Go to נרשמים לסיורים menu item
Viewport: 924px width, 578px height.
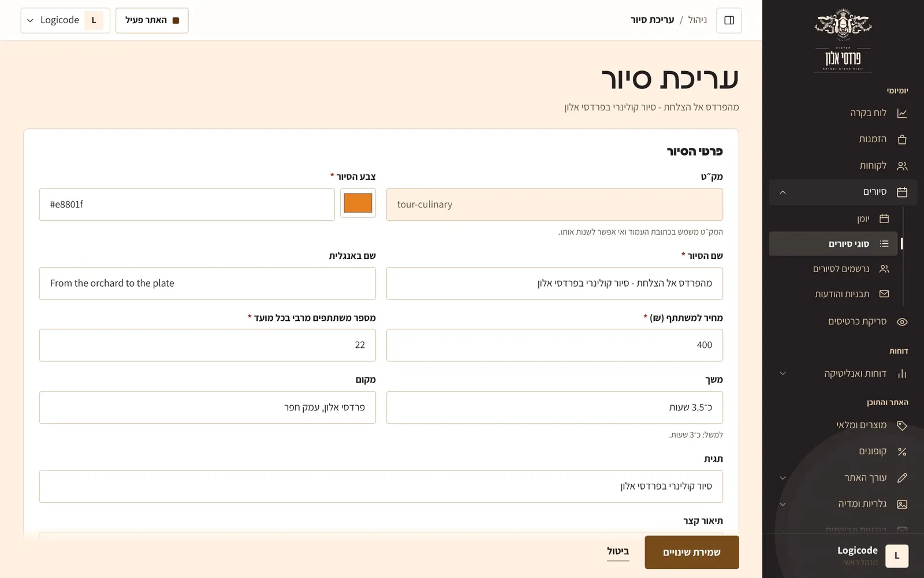click(833, 269)
